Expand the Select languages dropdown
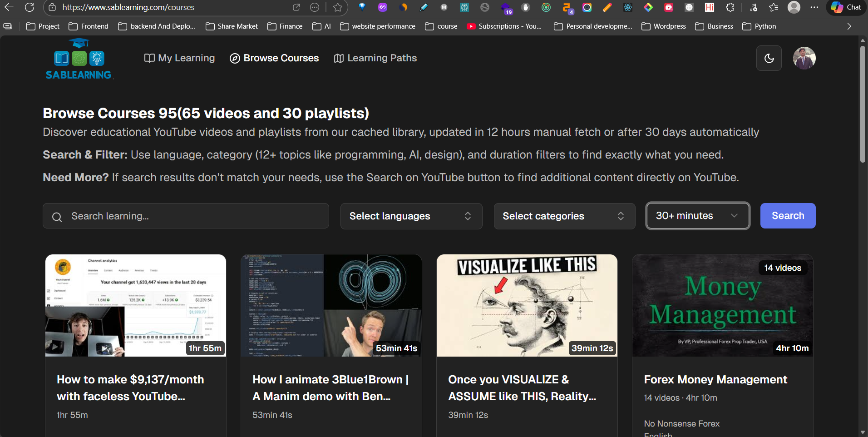 [411, 216]
